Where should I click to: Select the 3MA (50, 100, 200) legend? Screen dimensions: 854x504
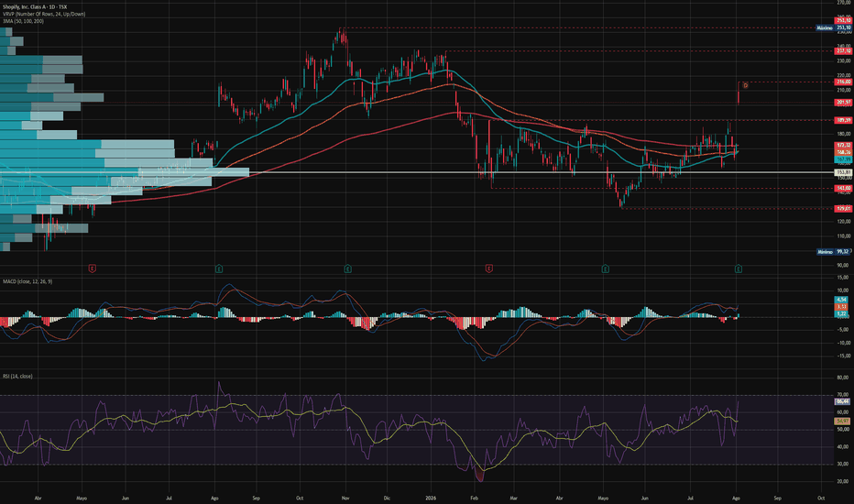[23, 21]
